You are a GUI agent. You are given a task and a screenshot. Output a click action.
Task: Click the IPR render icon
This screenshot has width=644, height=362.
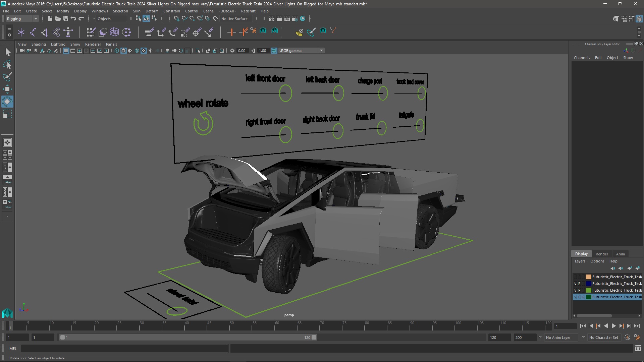[x=287, y=19]
